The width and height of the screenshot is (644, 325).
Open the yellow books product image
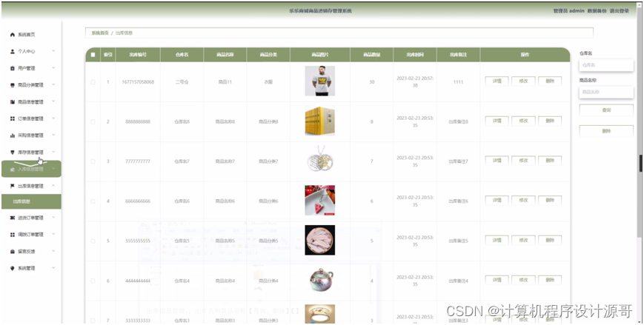tap(320, 121)
